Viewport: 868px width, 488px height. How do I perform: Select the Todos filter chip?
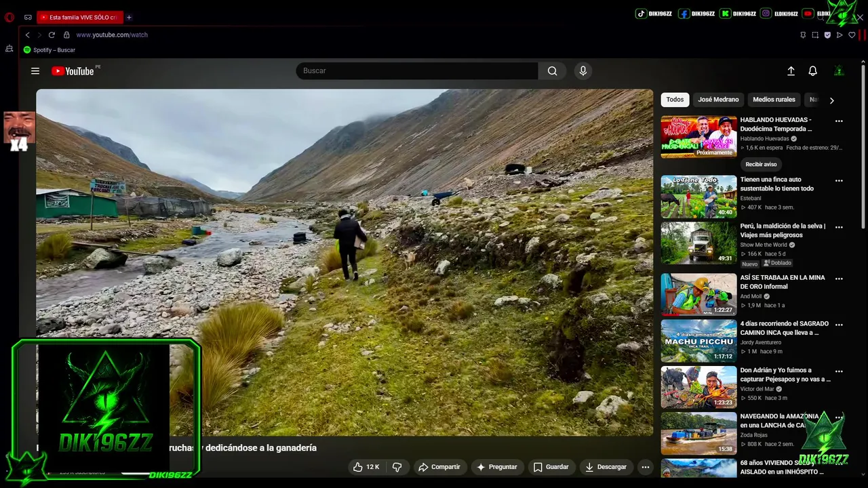pos(675,100)
